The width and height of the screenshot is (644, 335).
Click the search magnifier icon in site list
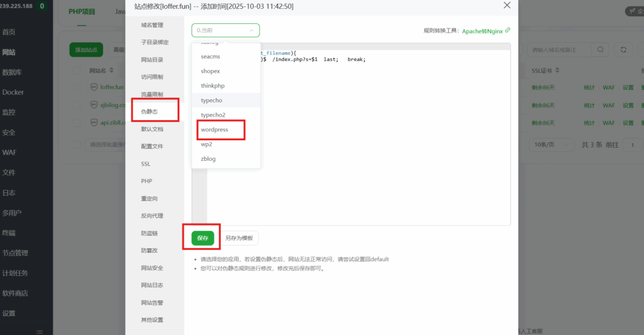tap(601, 50)
